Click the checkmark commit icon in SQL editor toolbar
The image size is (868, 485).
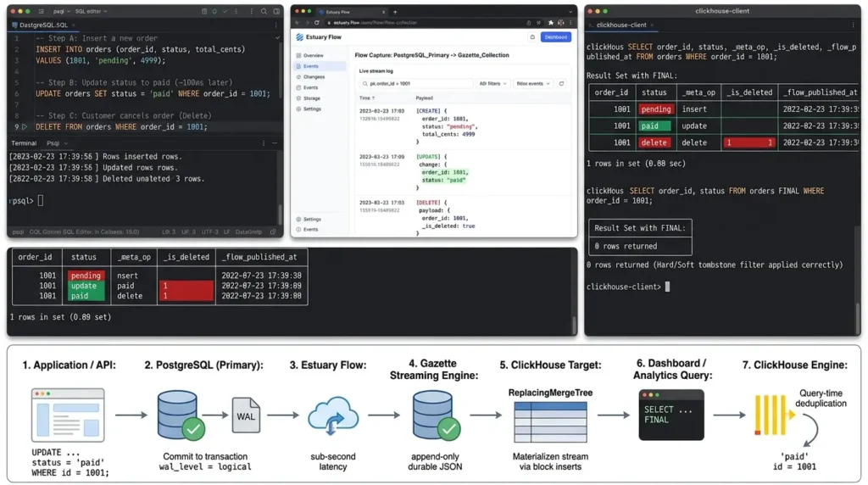click(225, 11)
